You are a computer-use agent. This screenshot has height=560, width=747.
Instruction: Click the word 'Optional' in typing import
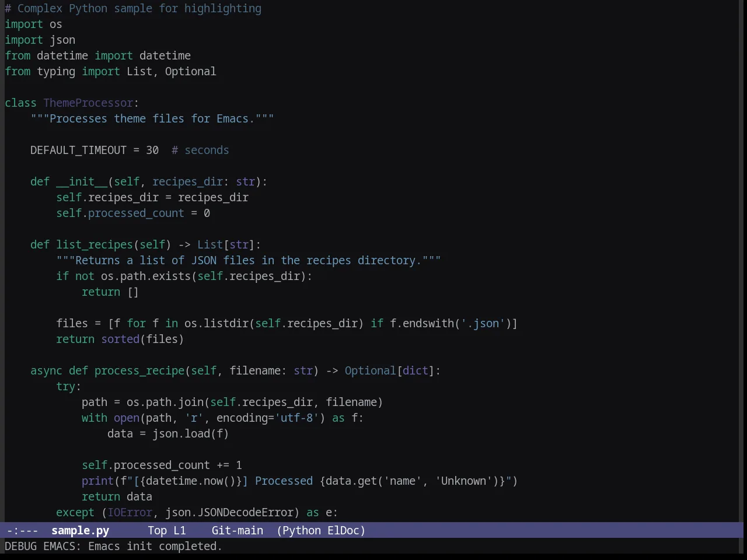190,71
